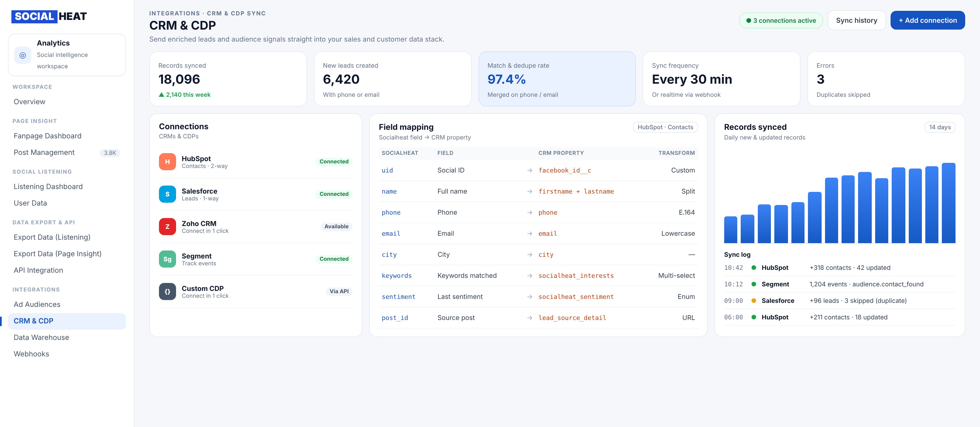Click the CRM PROPERTY column header
Image resolution: width=980 pixels, height=427 pixels.
561,153
